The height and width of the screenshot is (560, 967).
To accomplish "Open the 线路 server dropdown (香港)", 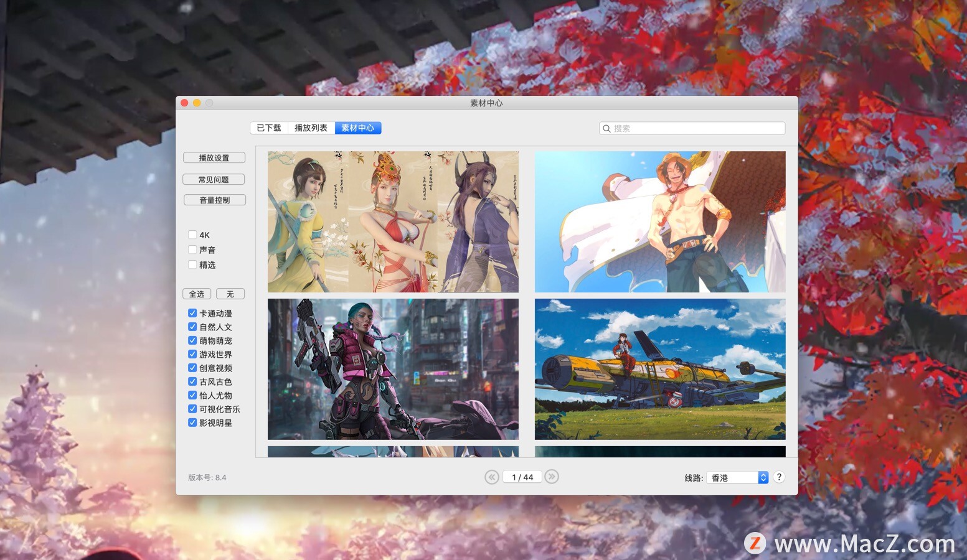I will 737,477.
